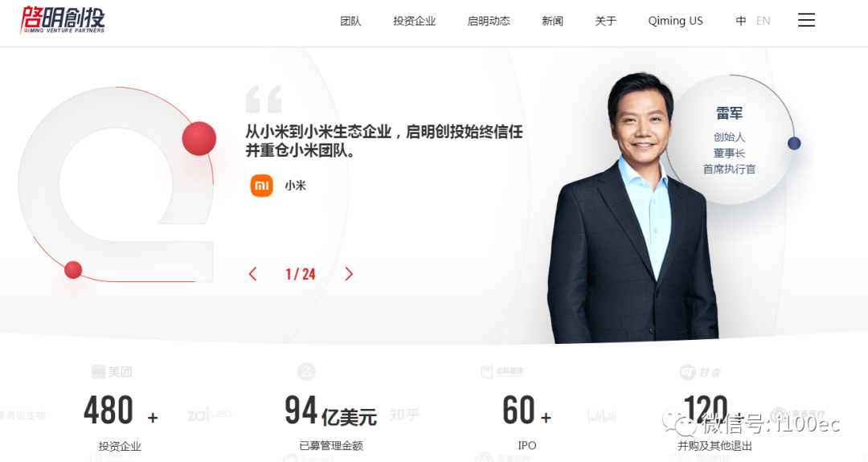Click the orange Xiaomi MI logo
The width and height of the screenshot is (868, 462).
[x=262, y=186]
